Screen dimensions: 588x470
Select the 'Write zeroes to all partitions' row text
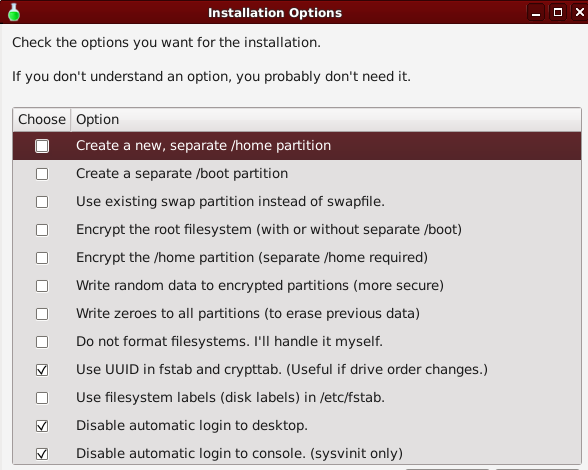coord(248,314)
